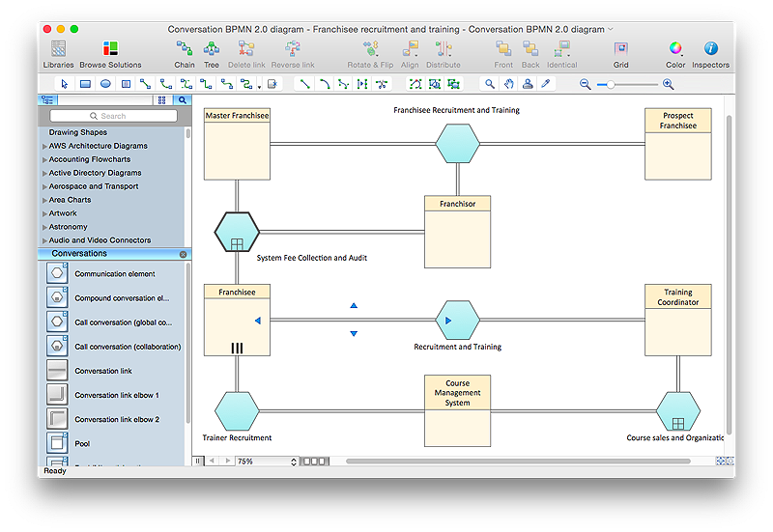Toggle the Grid display
Image resolution: width=773 pixels, height=532 pixels.
coord(620,54)
